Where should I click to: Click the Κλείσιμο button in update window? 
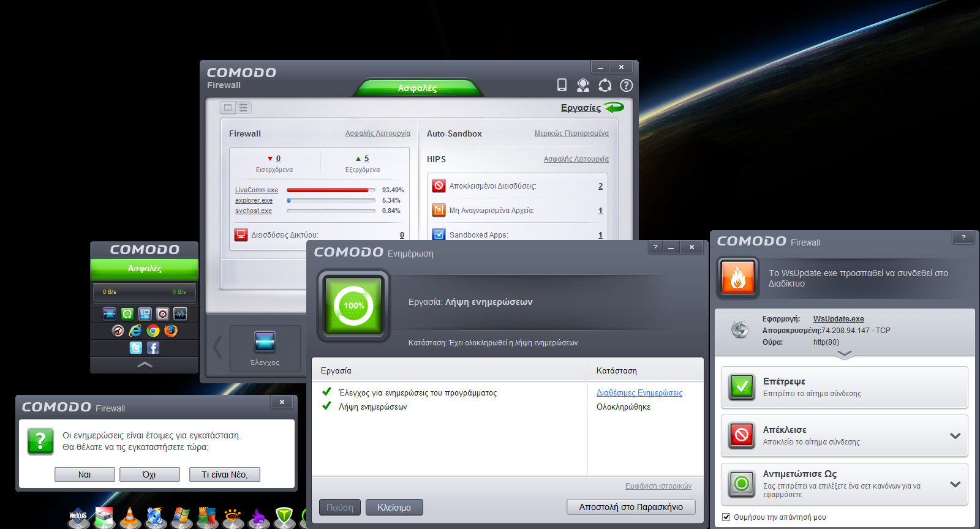[x=394, y=507]
